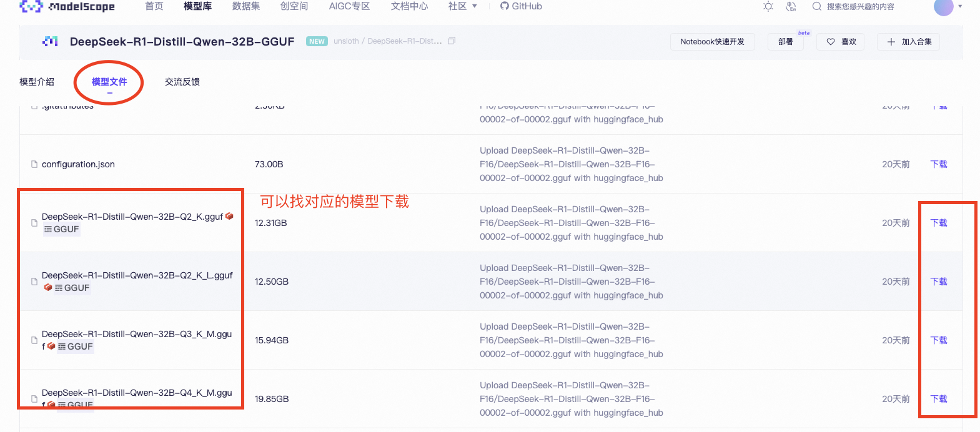Click the file icon for the Q2_K_L.gguf row
The height and width of the screenshot is (432, 980).
point(34,282)
